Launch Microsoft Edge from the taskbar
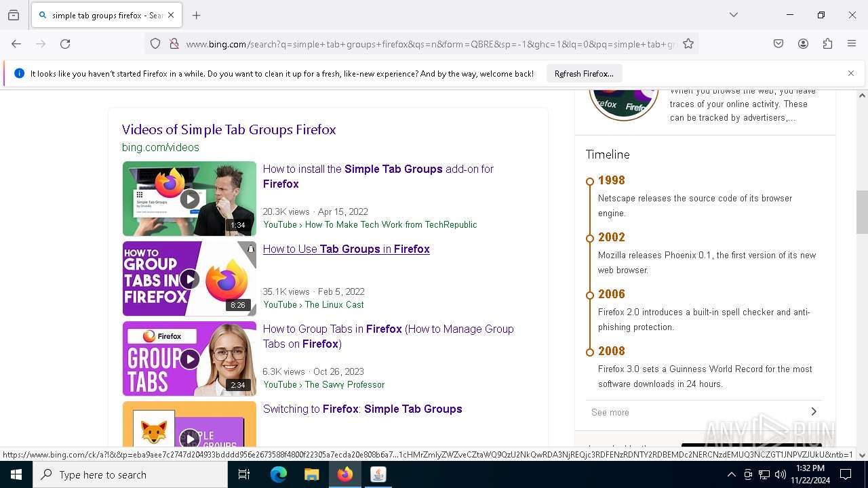The width and height of the screenshot is (868, 488). (279, 474)
